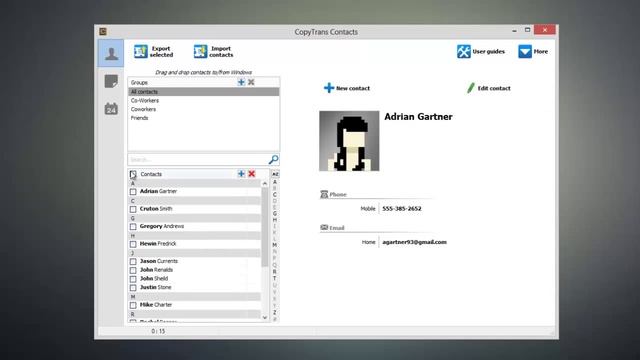The width and height of the screenshot is (640, 360).
Task: Close the CopyTrans Contacts window
Action: tap(544, 30)
